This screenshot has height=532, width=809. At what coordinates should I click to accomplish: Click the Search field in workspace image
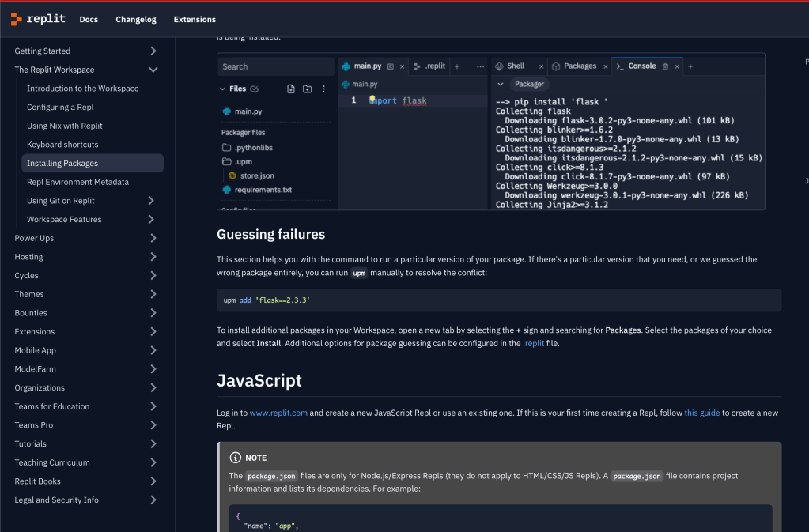click(276, 66)
